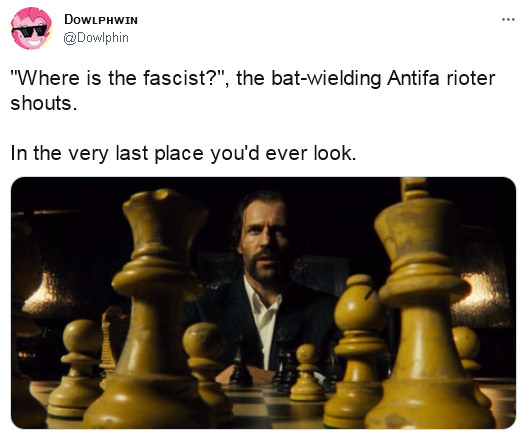Click the small pawn in front of the man
The width and height of the screenshot is (529, 438).
pyautogui.click(x=307, y=373)
